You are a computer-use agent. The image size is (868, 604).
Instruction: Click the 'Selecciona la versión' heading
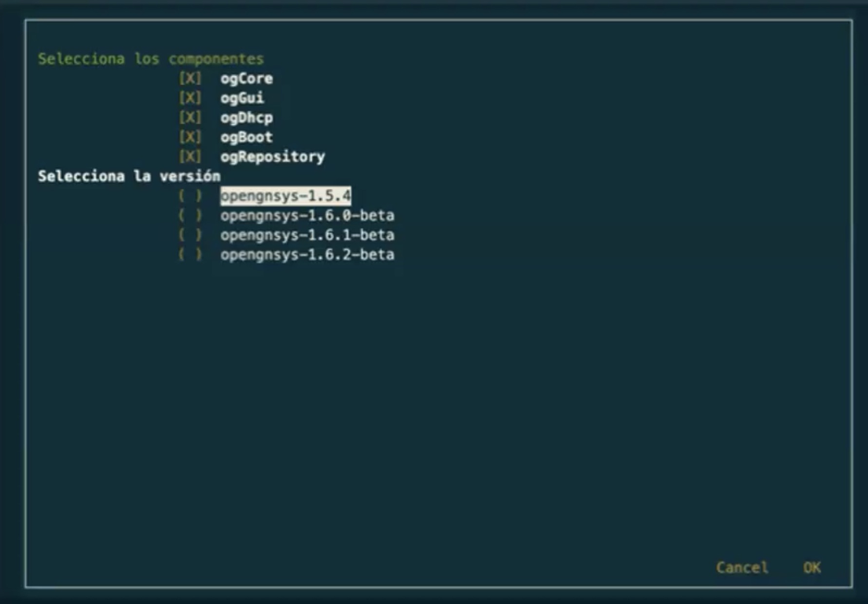click(x=129, y=176)
